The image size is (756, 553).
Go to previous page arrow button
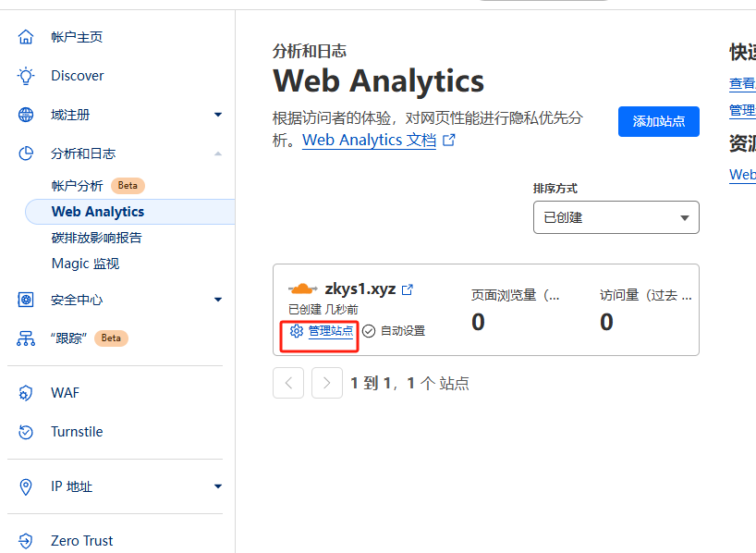[x=288, y=383]
